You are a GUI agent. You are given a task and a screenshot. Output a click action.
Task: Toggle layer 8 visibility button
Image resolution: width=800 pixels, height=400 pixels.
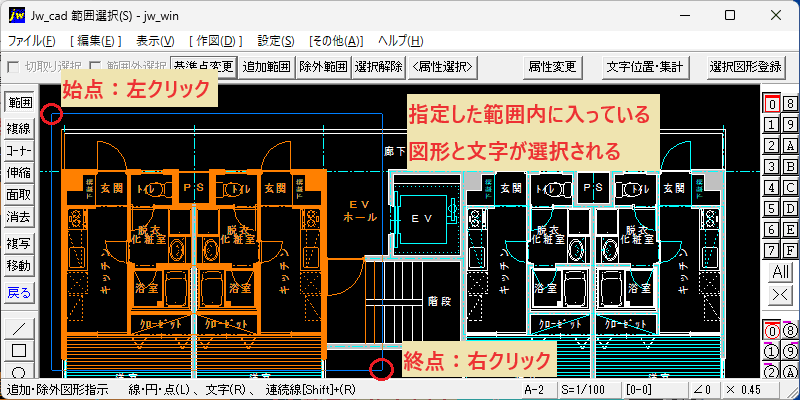point(790,104)
